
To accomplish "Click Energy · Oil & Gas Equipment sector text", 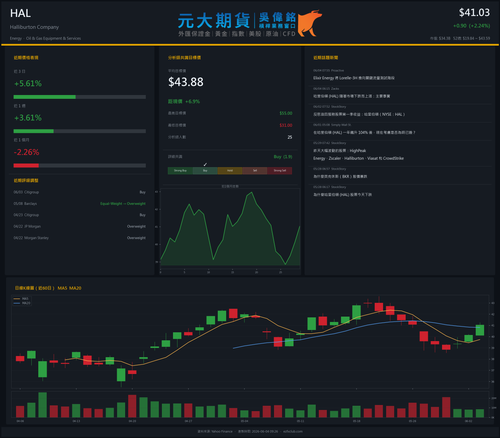I will click(45, 38).
